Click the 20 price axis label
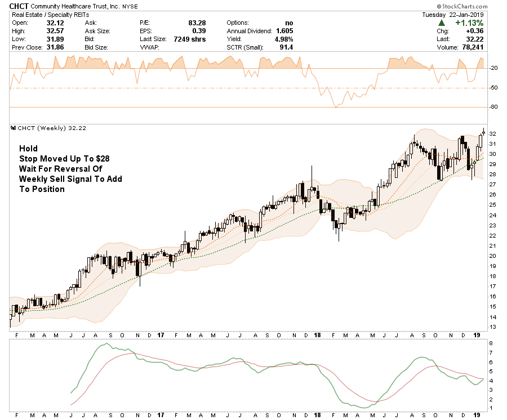Screen dimensions: 507x420 pyautogui.click(x=492, y=256)
